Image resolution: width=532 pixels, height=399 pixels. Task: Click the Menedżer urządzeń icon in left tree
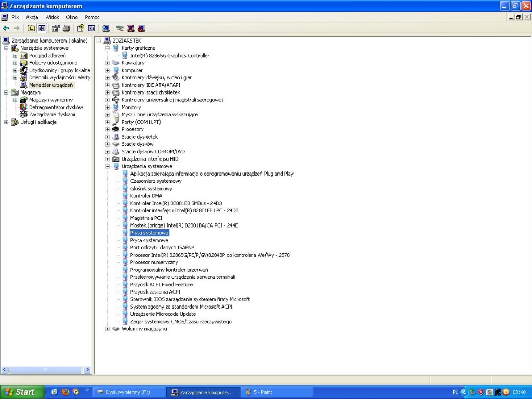point(23,85)
